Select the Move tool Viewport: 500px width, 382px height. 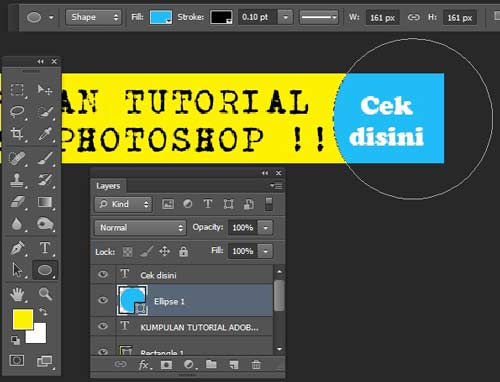45,90
